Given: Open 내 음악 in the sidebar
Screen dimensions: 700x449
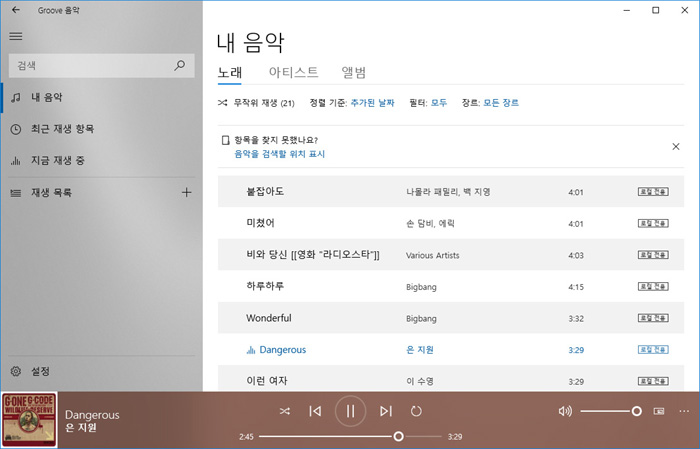Looking at the screenshot, I should coord(102,97).
